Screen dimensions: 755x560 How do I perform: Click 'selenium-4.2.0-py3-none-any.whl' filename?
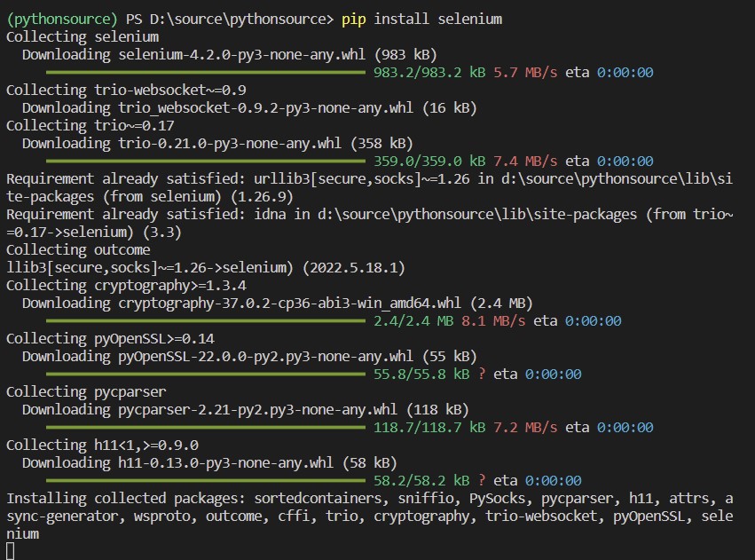[241, 55]
